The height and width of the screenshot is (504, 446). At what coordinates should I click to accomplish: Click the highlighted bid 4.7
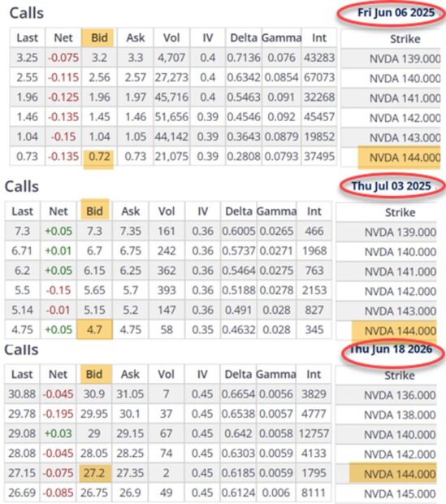[94, 329]
